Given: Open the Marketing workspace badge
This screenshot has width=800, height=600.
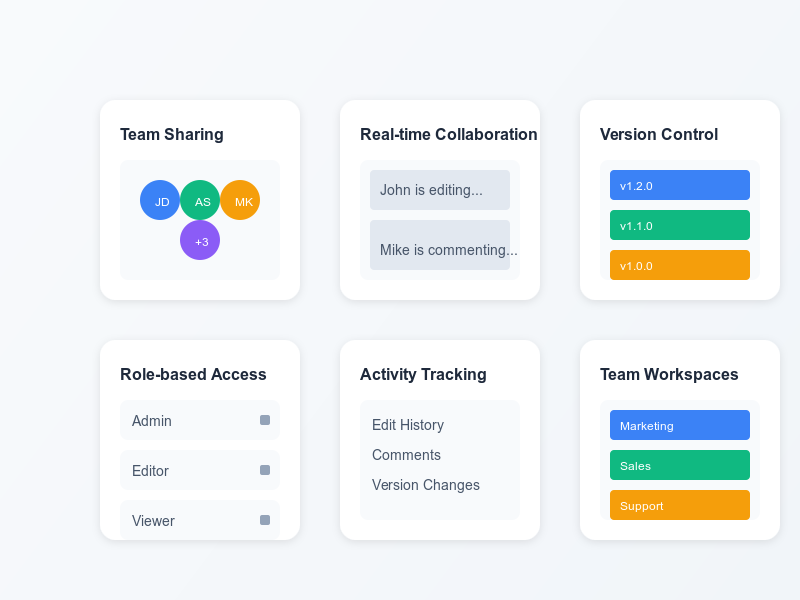Looking at the screenshot, I should coord(680,425).
